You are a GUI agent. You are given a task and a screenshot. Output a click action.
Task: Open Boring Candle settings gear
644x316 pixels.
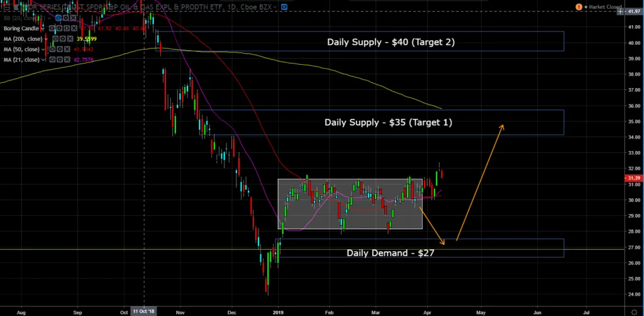(59, 28)
